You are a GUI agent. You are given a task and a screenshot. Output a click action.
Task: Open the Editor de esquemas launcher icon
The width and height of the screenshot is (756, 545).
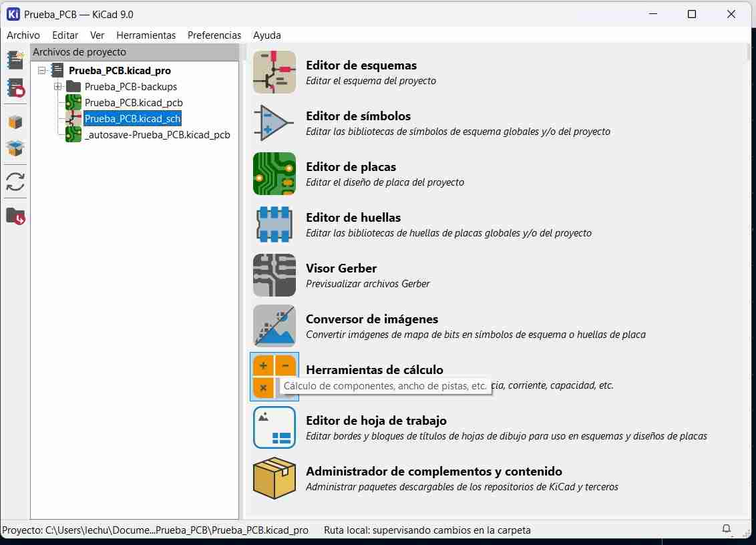point(274,72)
